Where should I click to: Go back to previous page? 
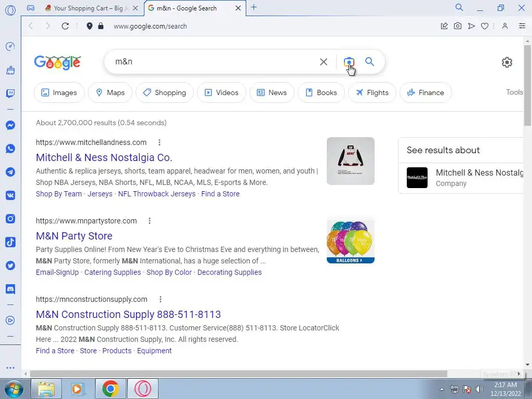coord(31,26)
